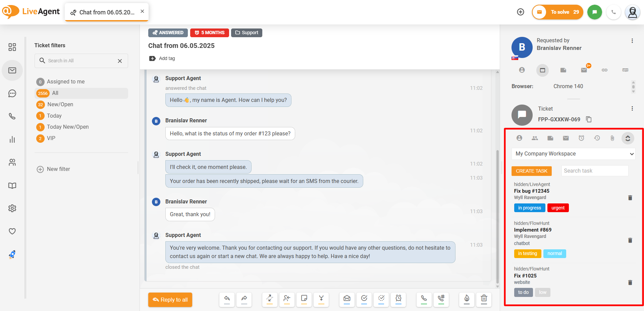The image size is (644, 311).
Task: Open the Tickets mail icon in sidebar
Action: point(12,70)
